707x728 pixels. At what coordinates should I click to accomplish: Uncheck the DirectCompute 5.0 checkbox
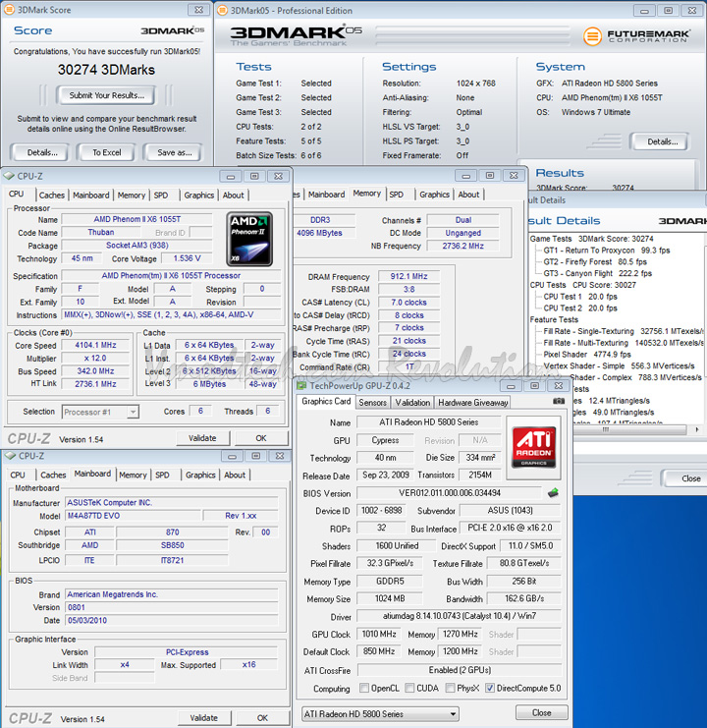[x=490, y=688]
